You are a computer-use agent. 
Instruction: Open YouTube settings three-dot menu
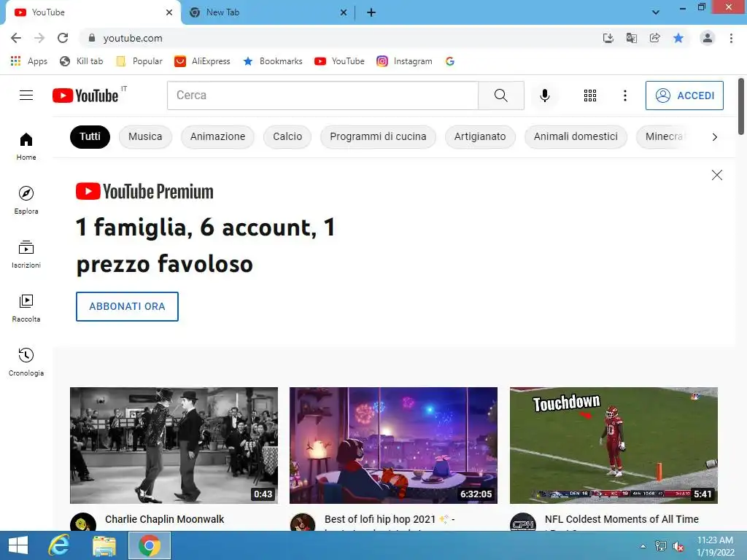[x=624, y=96]
